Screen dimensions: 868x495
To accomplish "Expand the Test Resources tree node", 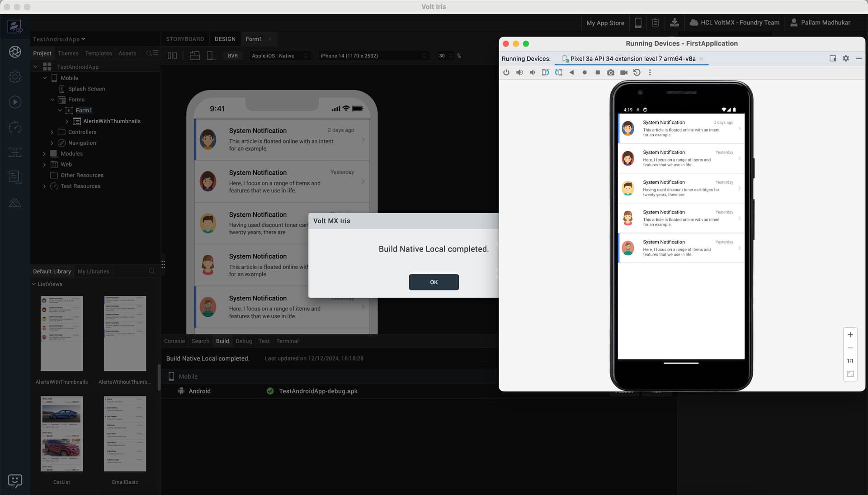I will (x=44, y=186).
